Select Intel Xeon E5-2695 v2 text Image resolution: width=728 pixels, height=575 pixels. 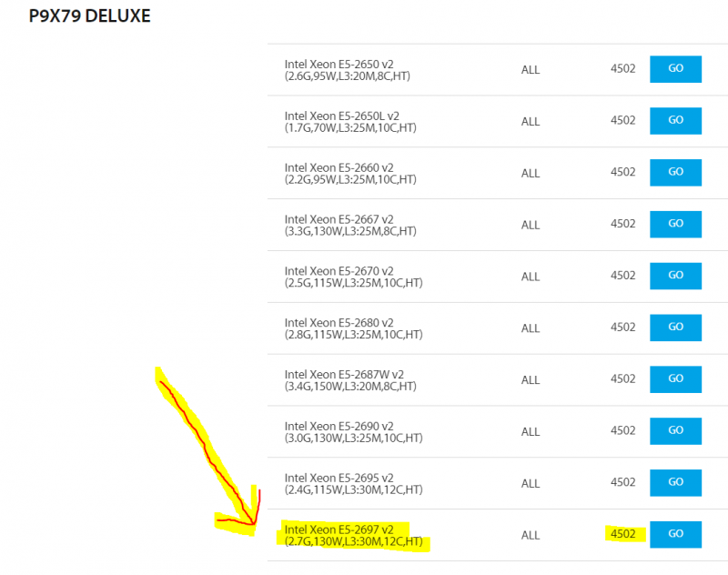click(339, 478)
